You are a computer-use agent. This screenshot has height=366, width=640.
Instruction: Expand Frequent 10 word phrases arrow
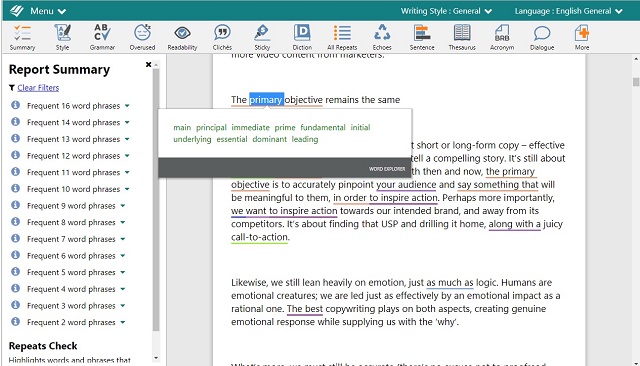(x=127, y=189)
